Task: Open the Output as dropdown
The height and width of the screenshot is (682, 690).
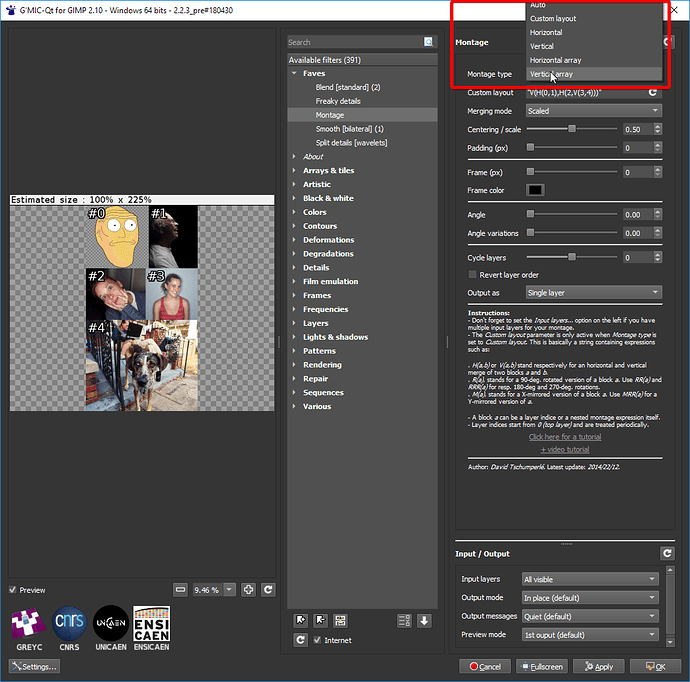Action: 593,292
